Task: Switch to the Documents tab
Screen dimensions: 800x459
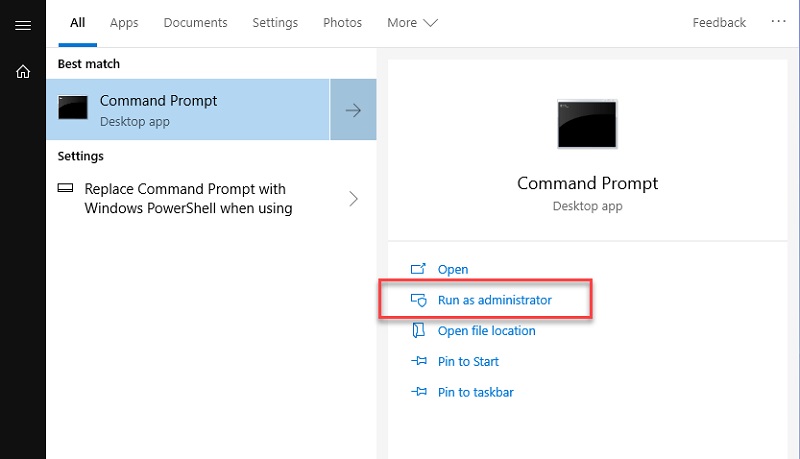Action: point(195,23)
